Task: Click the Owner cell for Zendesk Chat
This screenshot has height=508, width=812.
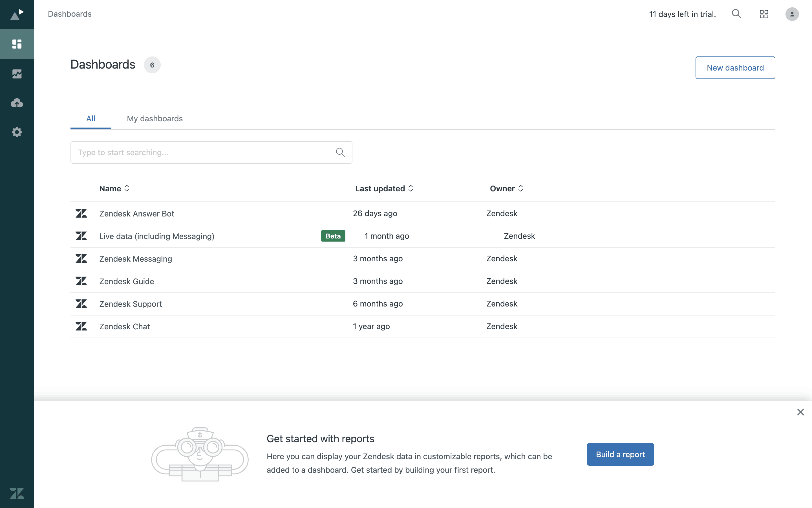Action: pos(502,326)
